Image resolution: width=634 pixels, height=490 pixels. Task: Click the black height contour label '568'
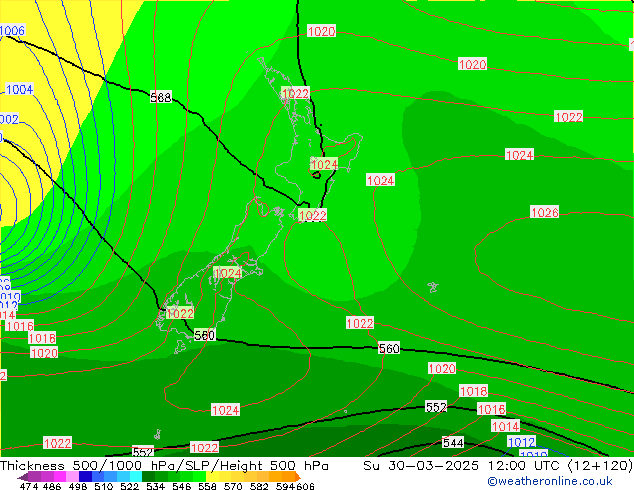[161, 97]
